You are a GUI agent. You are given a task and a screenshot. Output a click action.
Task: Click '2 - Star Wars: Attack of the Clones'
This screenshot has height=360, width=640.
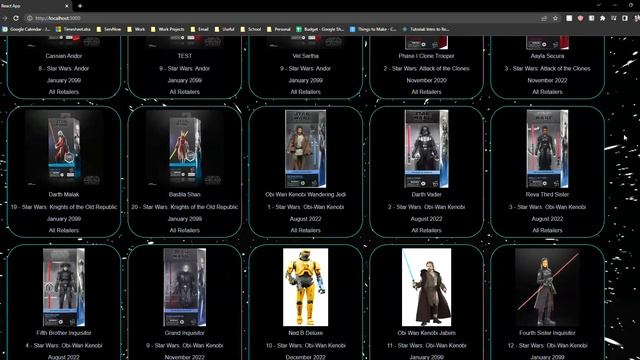[426, 69]
